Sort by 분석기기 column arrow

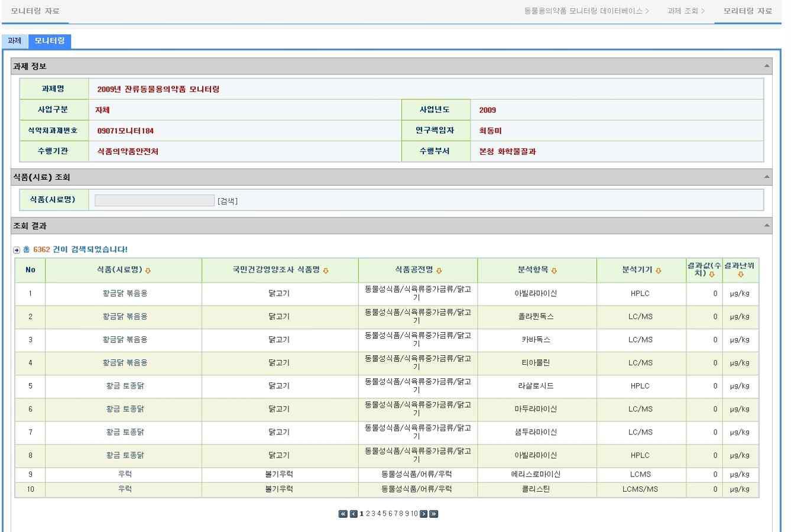click(659, 271)
